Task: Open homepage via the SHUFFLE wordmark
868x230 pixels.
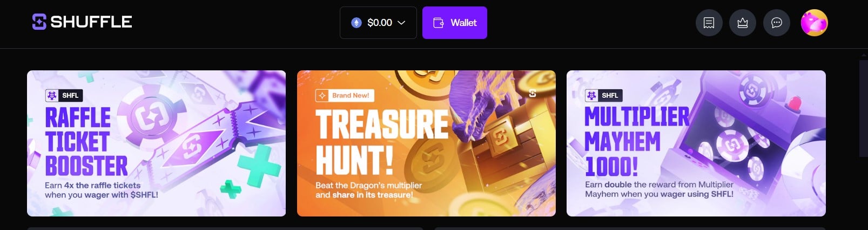Action: pyautogui.click(x=91, y=22)
